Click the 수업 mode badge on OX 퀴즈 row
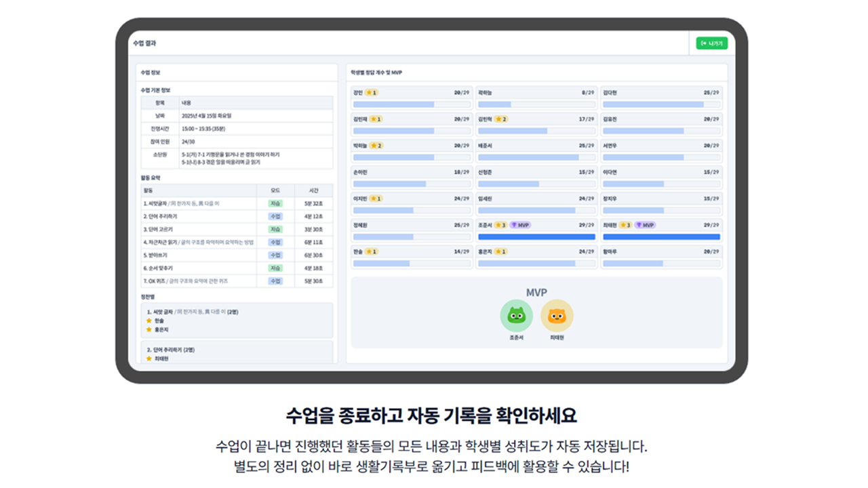 click(275, 281)
